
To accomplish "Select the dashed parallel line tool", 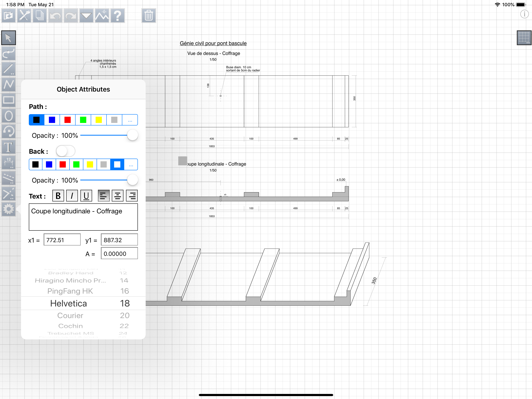I will tap(8, 178).
